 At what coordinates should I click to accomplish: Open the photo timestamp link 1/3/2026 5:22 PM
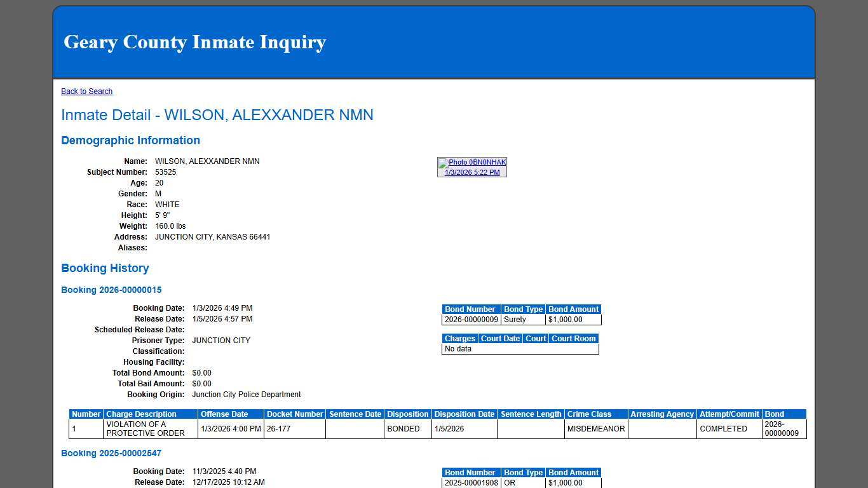point(471,172)
